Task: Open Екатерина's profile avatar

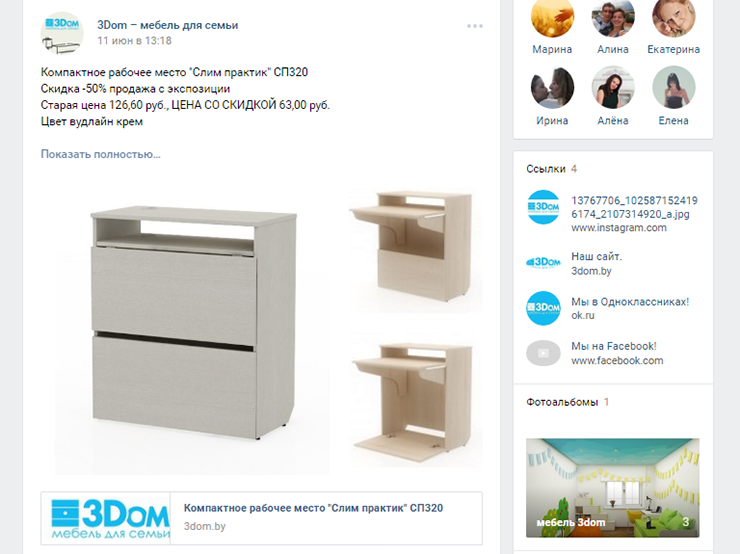Action: pyautogui.click(x=673, y=17)
